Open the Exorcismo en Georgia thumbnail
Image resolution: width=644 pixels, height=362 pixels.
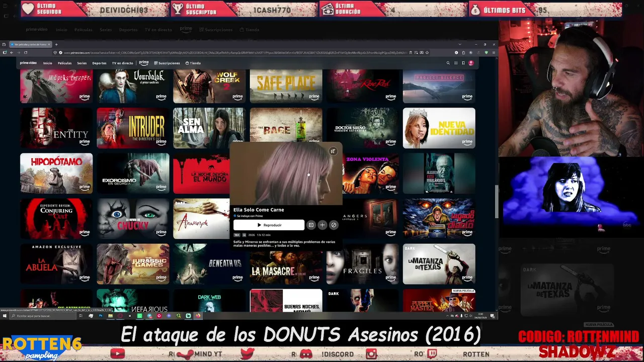(x=133, y=173)
